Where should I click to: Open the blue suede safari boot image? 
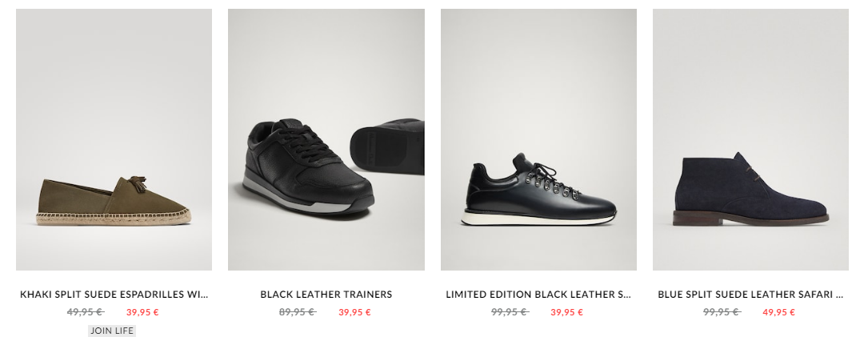(750, 139)
